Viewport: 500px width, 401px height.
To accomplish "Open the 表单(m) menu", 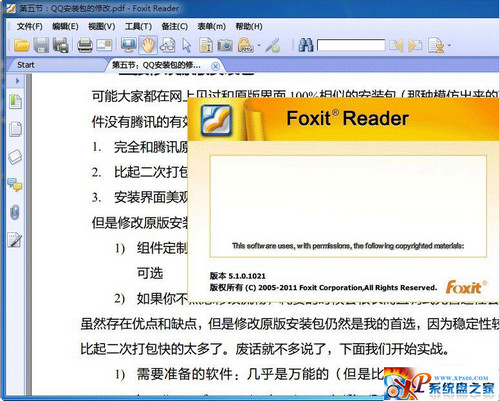I will coord(212,26).
